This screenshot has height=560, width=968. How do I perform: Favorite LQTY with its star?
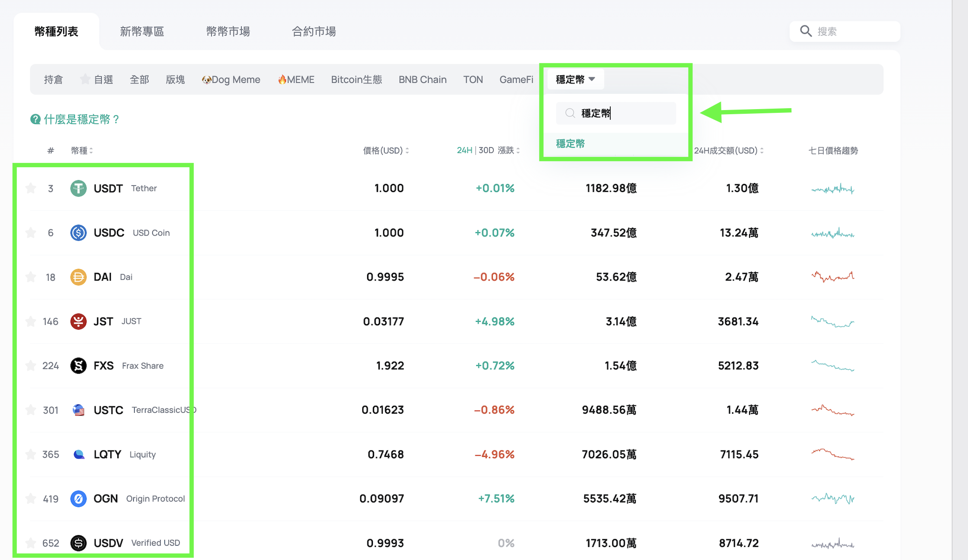pos(31,454)
